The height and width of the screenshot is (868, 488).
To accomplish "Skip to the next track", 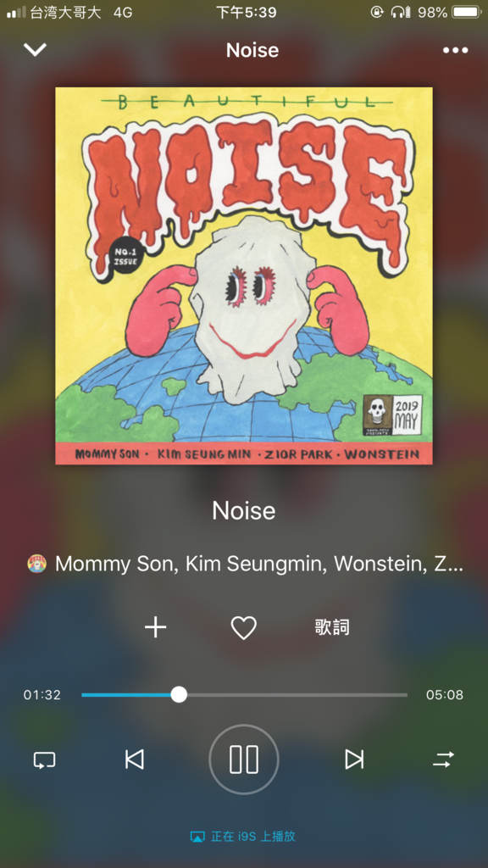I will point(354,759).
